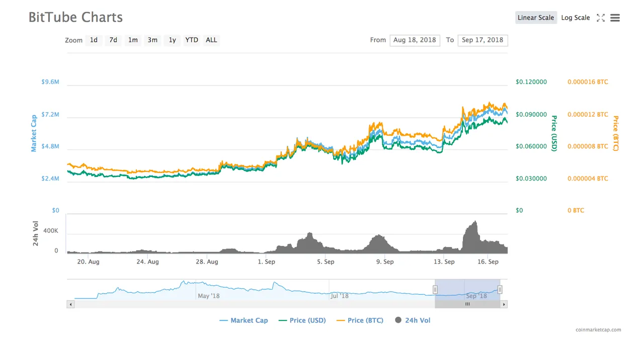
Task: Switch to Log Scale
Action: [576, 18]
